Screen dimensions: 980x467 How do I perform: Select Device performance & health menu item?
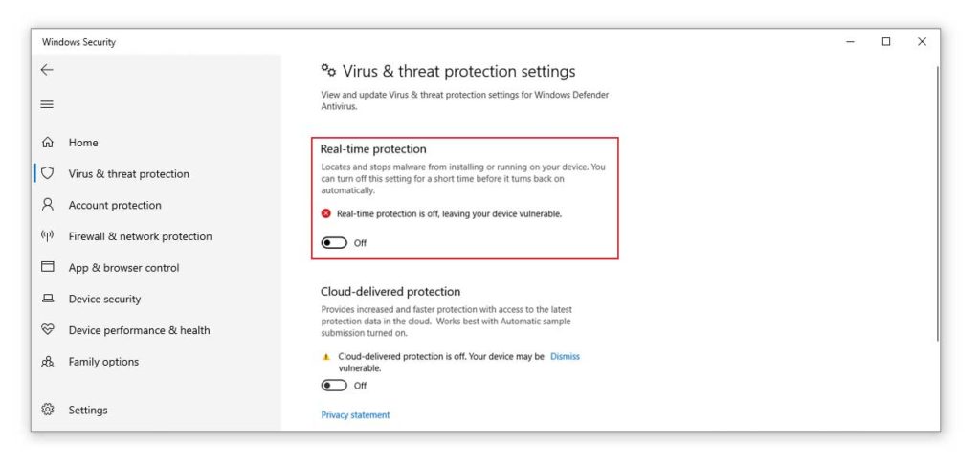(140, 330)
